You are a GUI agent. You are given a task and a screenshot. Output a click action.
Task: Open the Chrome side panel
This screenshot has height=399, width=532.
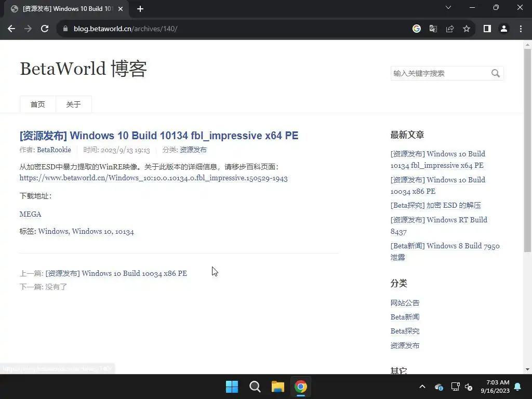[x=487, y=29]
